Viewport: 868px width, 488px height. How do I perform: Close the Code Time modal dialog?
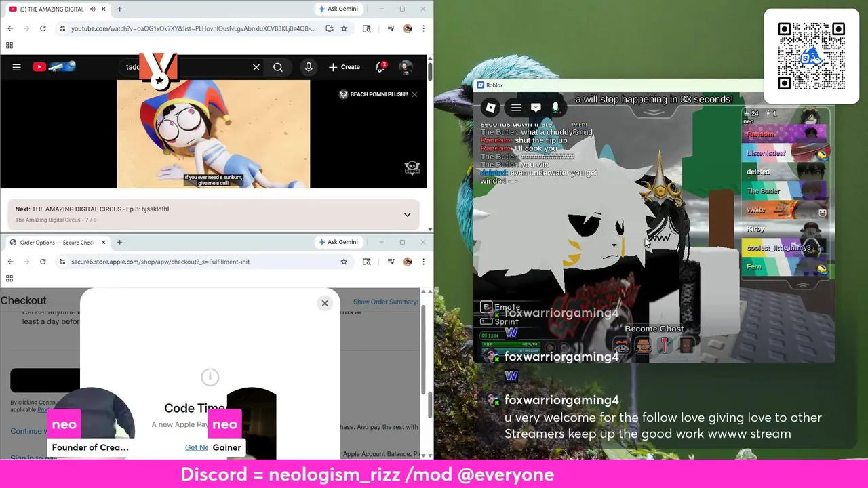click(325, 303)
